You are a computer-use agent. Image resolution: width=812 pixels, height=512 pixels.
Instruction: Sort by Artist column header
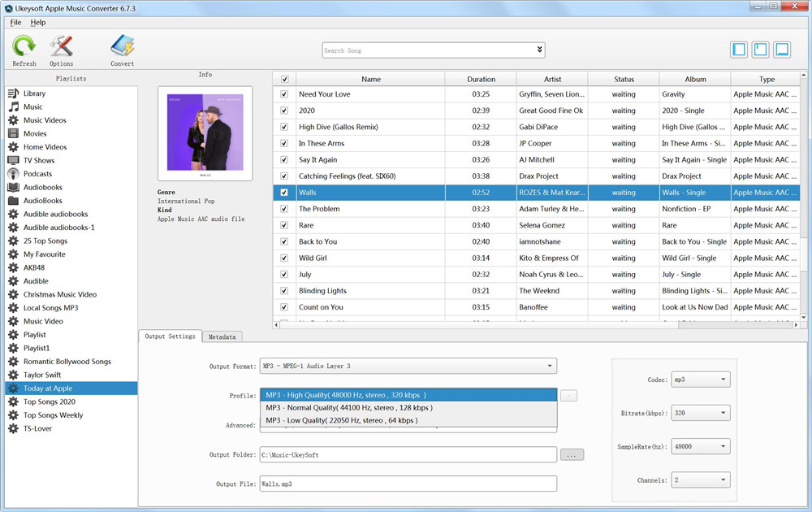click(x=552, y=80)
